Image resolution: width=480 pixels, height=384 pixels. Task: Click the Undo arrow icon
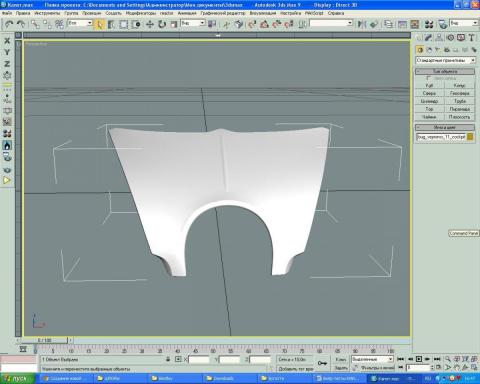(x=9, y=24)
